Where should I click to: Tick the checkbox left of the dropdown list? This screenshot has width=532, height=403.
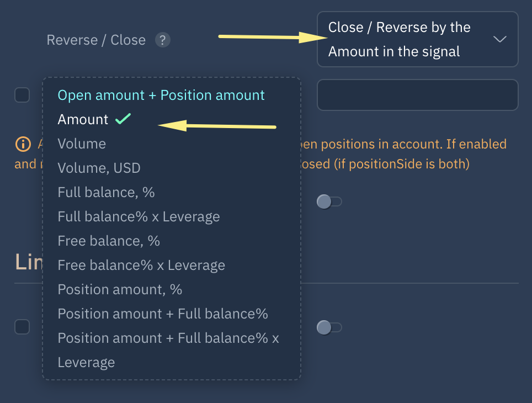22,95
